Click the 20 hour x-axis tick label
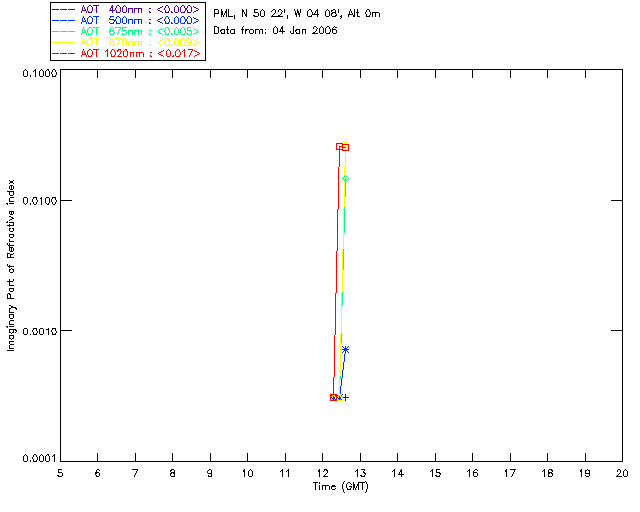The image size is (640, 512). pos(622,473)
